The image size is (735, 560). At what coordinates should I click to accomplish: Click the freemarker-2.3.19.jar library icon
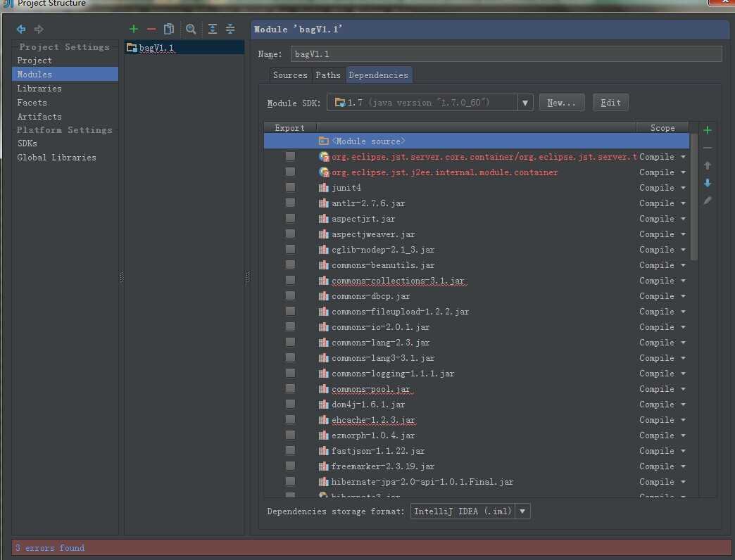(323, 466)
